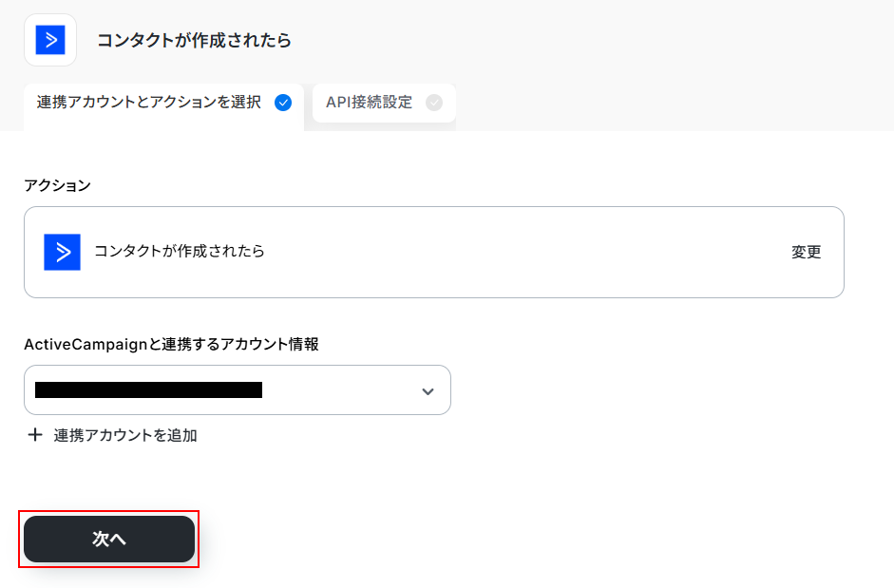Switch to the 連携アカウントとアクションを選択 tab
The width and height of the screenshot is (894, 588).
click(x=149, y=103)
